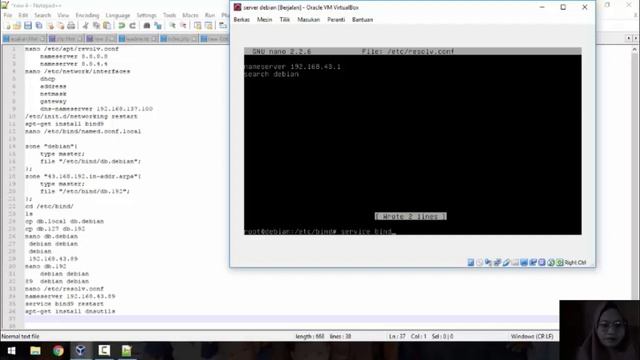Click 'search debian' line in nano editor
Screen dimensions: 640x360
(x=271, y=74)
